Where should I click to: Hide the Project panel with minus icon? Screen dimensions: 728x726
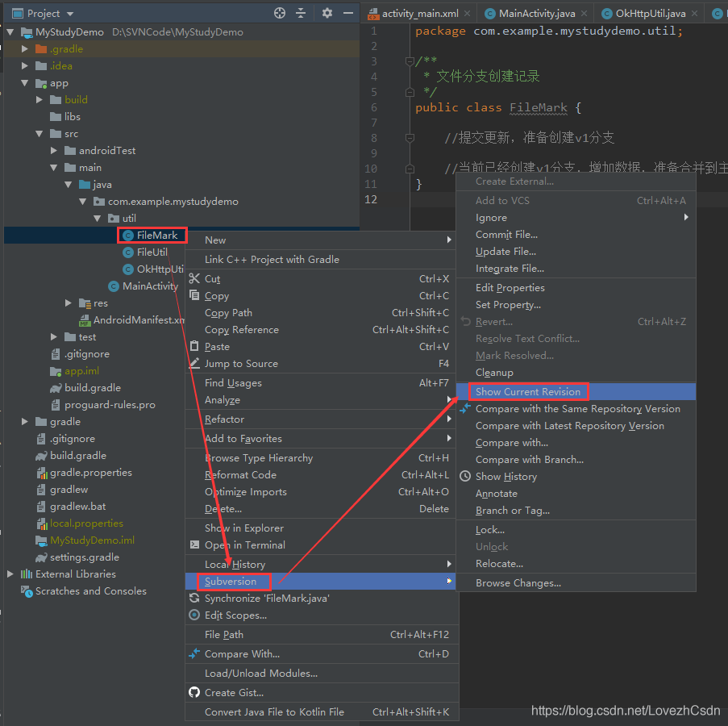tap(348, 13)
